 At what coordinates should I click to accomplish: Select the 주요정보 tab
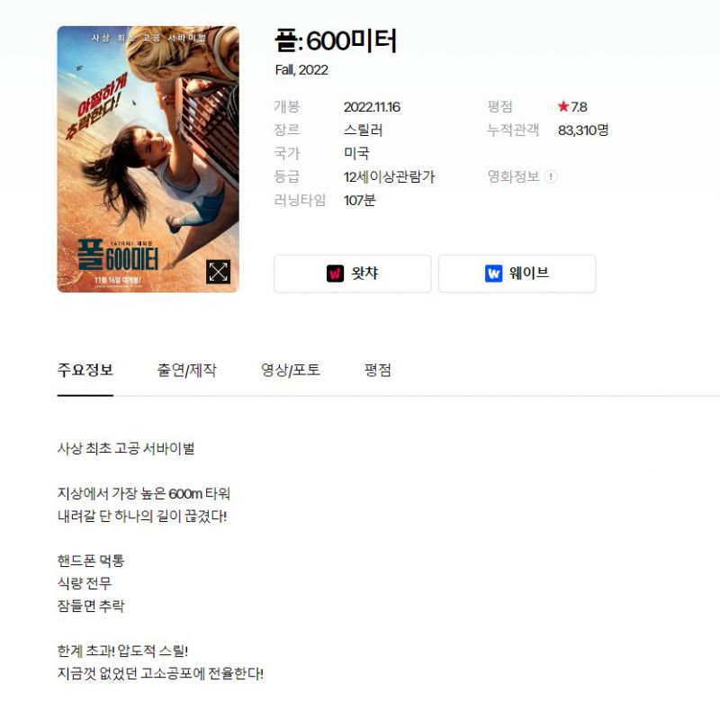tap(85, 370)
